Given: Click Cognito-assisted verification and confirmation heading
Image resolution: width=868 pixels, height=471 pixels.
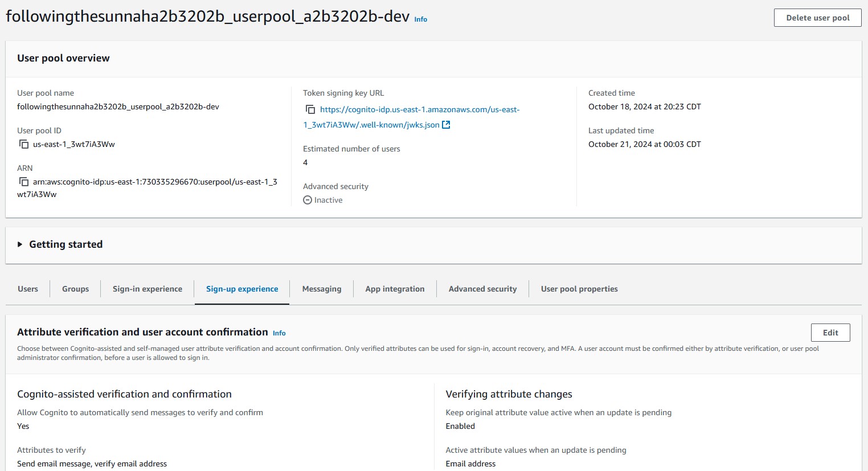Looking at the screenshot, I should click(124, 394).
